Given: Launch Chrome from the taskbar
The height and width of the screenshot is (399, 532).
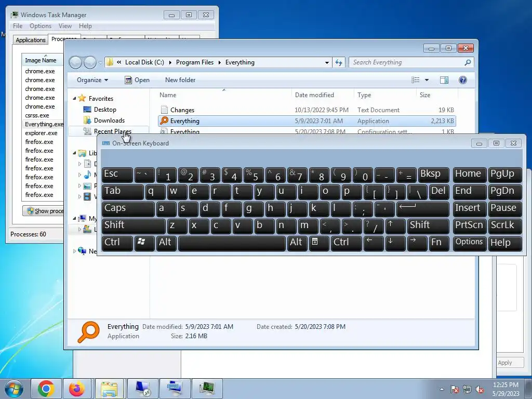Looking at the screenshot, I should pyautogui.click(x=46, y=389).
